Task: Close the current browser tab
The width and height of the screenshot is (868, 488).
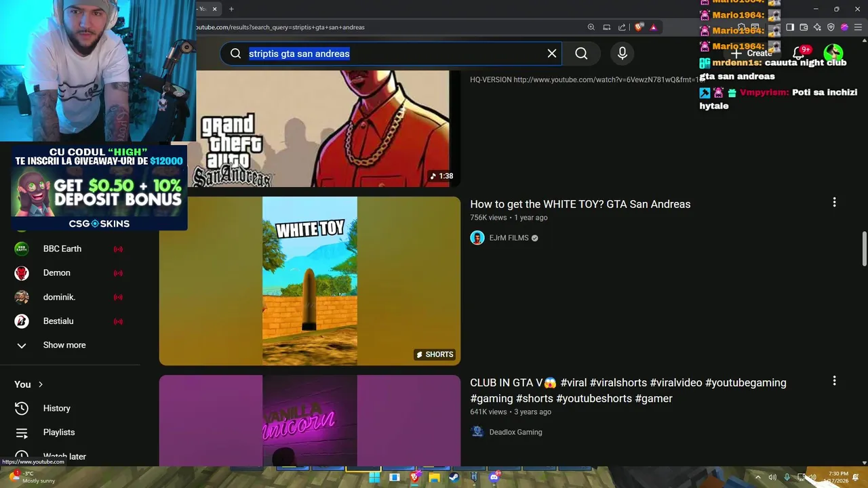Action: [214, 9]
